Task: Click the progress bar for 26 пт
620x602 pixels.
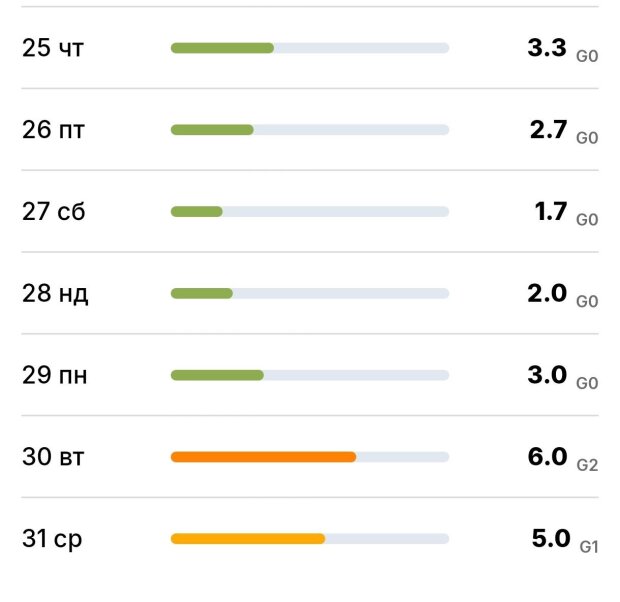Action: tap(310, 130)
